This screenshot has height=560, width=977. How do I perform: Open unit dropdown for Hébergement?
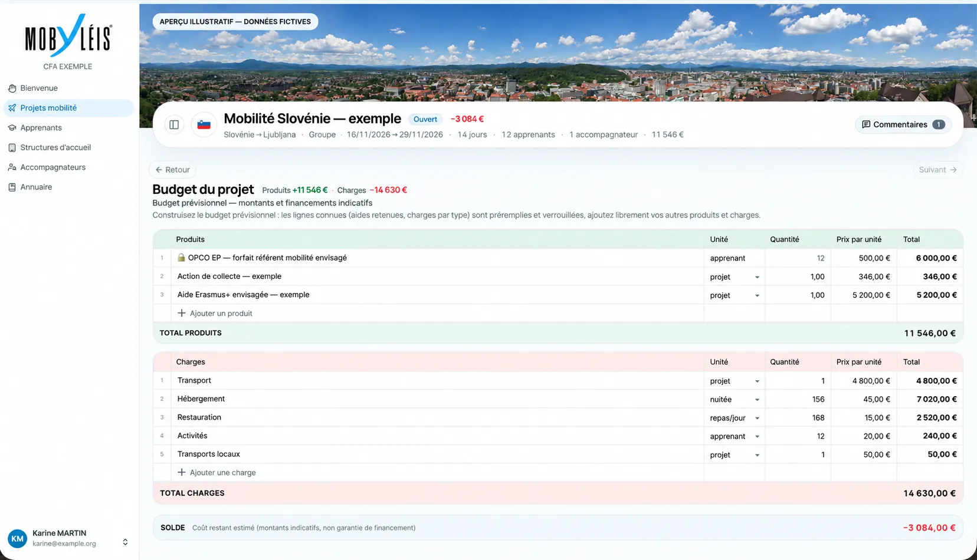point(735,399)
